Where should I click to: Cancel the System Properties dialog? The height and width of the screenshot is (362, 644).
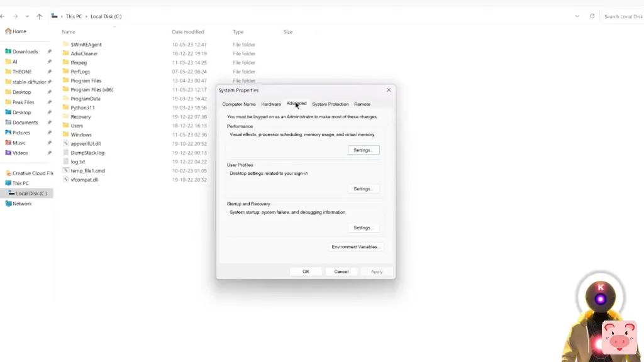[341, 271]
